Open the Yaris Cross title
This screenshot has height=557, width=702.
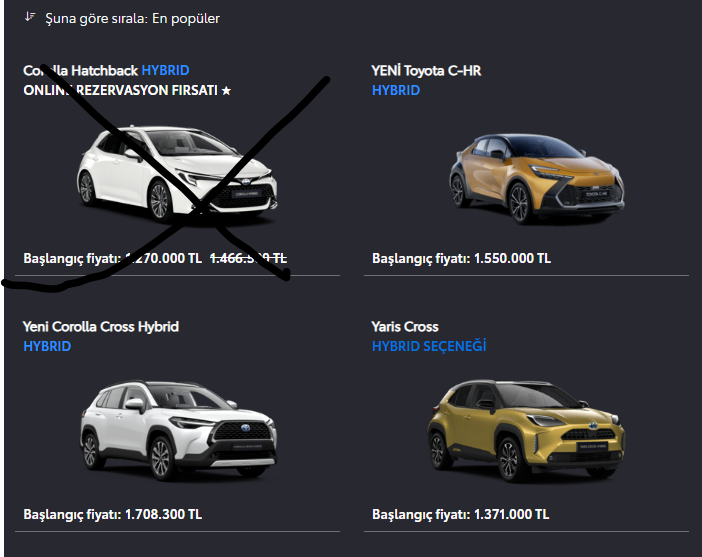[x=405, y=327]
